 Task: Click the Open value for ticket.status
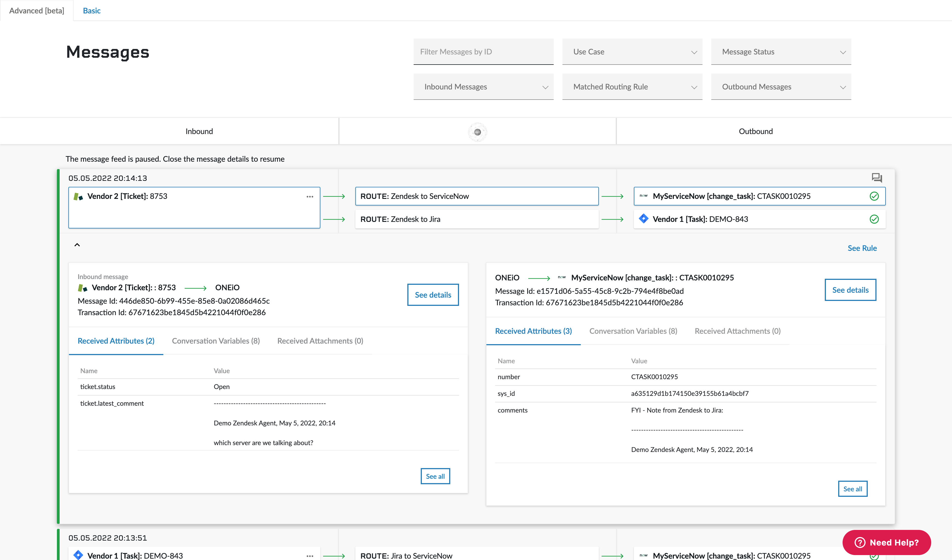pyautogui.click(x=222, y=387)
